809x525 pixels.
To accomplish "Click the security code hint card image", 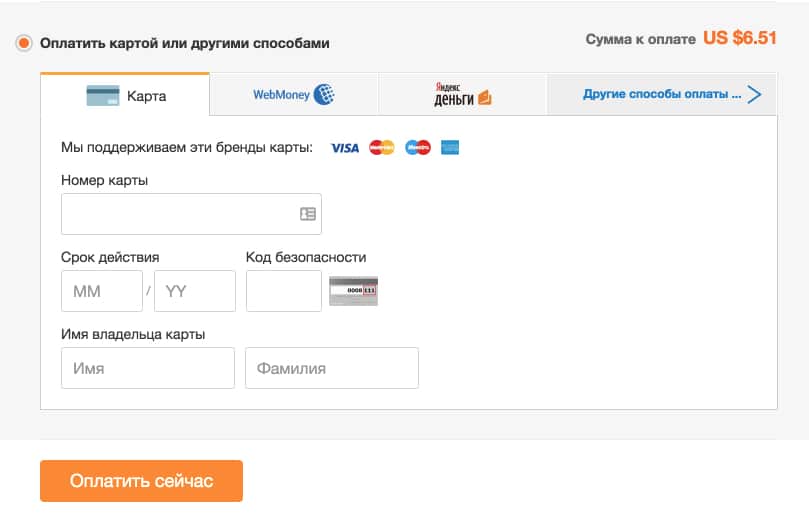I will (354, 290).
